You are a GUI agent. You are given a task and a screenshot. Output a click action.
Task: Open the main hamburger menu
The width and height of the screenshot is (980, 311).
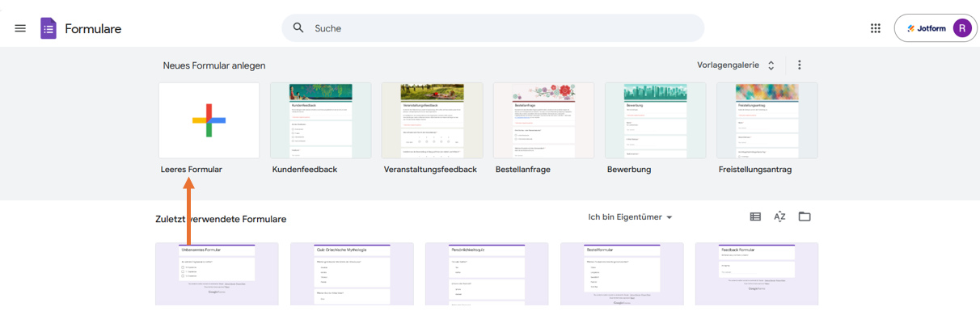20,28
